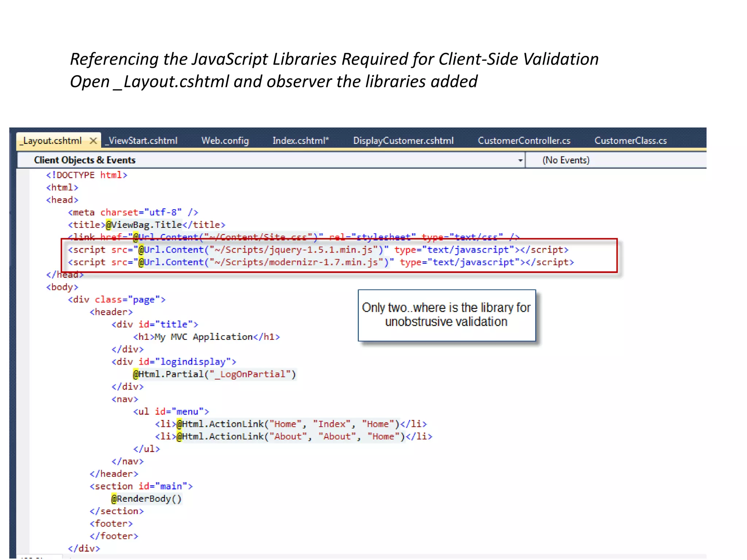Click the My MVC Application h1 line
Image resolution: width=747 pixels, height=560 pixels.
tap(206, 337)
